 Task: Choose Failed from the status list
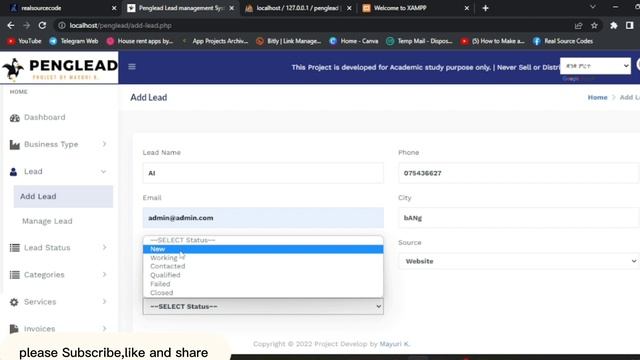click(x=263, y=284)
